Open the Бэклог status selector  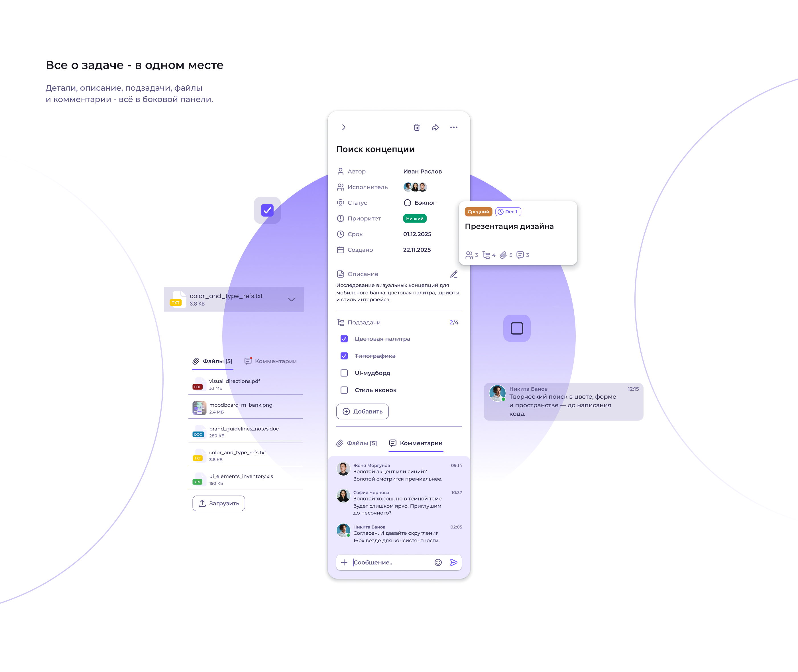pyautogui.click(x=420, y=203)
